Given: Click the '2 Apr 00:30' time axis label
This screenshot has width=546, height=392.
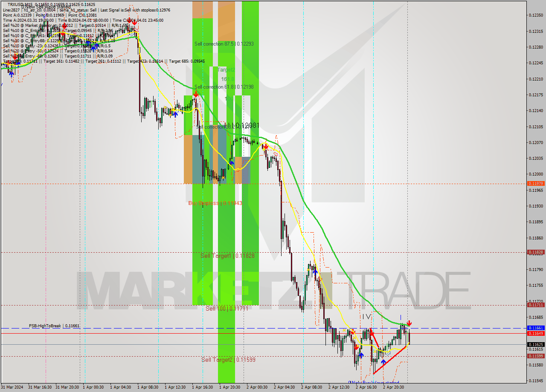Looking at the screenshot, I should [x=258, y=387].
